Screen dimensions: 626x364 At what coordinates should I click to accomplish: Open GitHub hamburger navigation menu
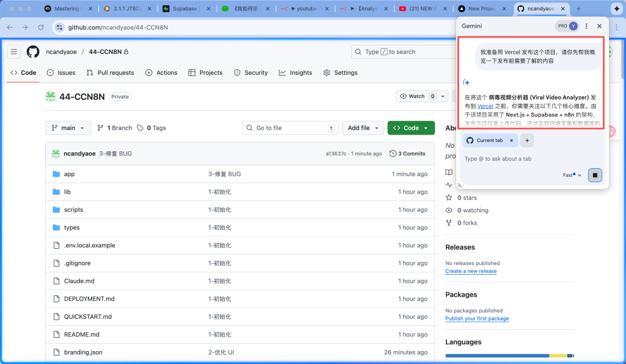coord(14,52)
